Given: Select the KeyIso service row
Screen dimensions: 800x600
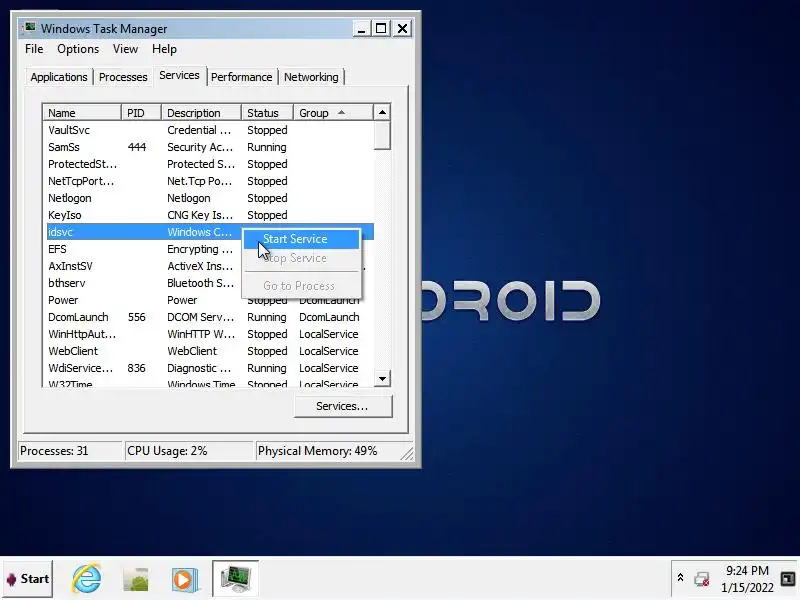Looking at the screenshot, I should (210, 215).
